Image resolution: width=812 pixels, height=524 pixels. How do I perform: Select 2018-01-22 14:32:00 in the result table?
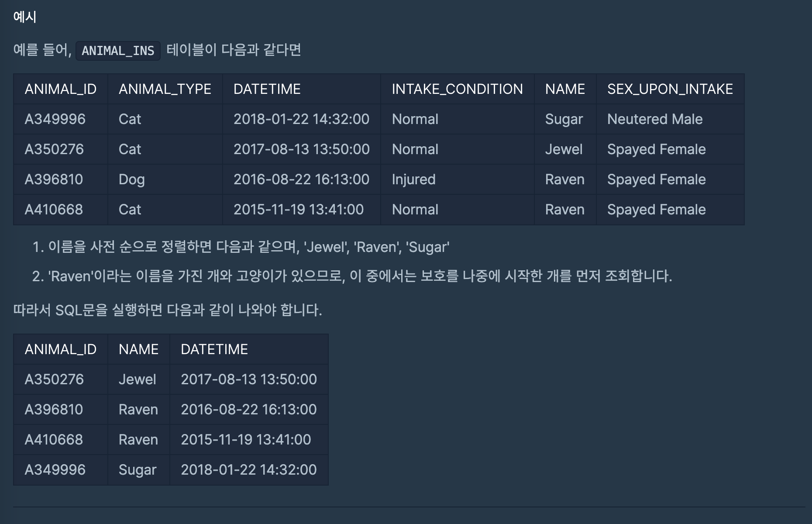(248, 470)
